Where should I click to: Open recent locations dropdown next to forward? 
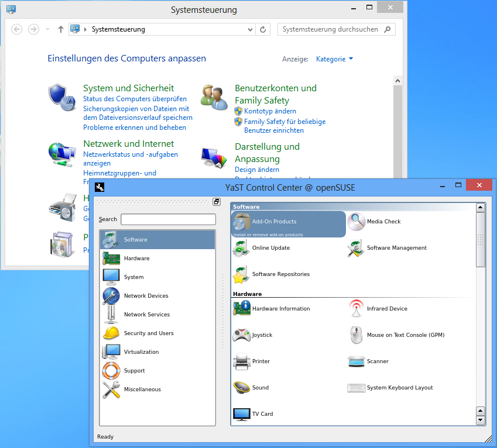[47, 29]
